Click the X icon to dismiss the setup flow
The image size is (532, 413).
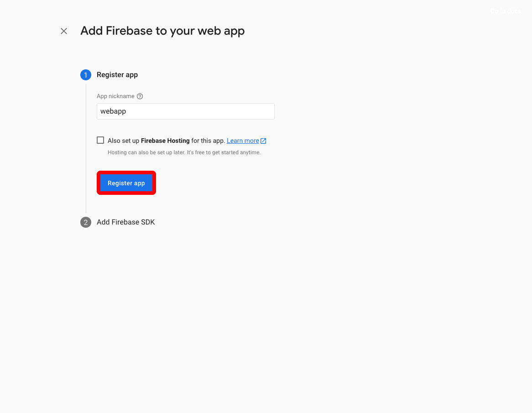pos(63,31)
